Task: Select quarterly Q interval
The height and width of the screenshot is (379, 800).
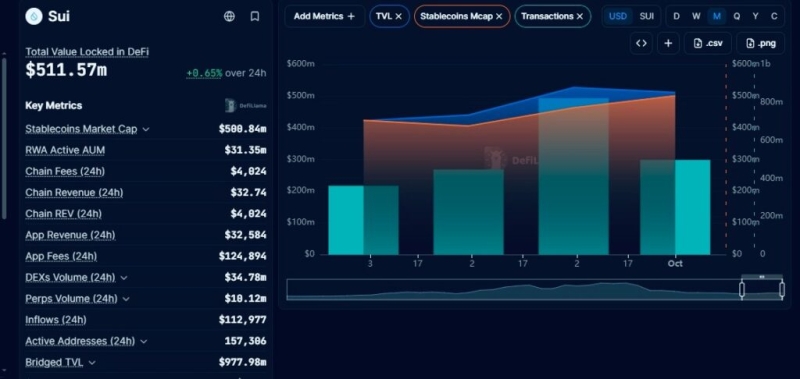Action: pyautogui.click(x=737, y=16)
